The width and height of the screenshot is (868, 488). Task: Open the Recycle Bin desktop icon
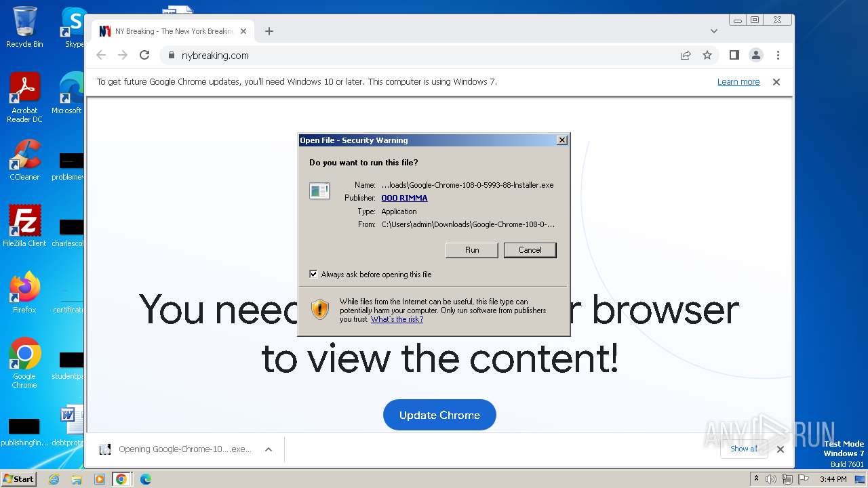24,27
